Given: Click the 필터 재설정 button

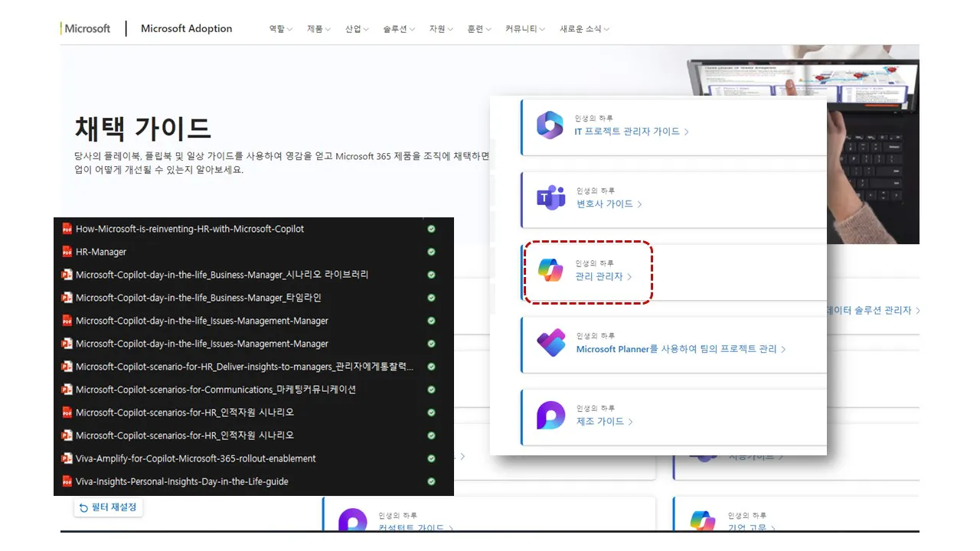Looking at the screenshot, I should coord(108,507).
